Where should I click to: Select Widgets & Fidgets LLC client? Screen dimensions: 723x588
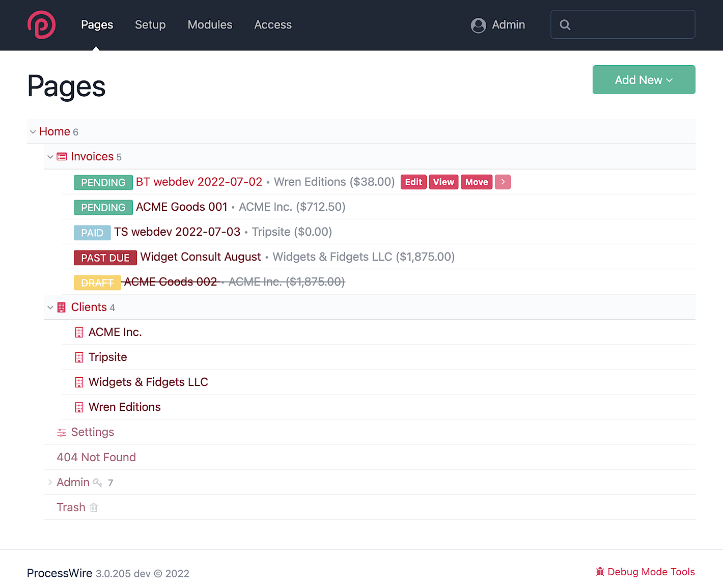point(148,382)
